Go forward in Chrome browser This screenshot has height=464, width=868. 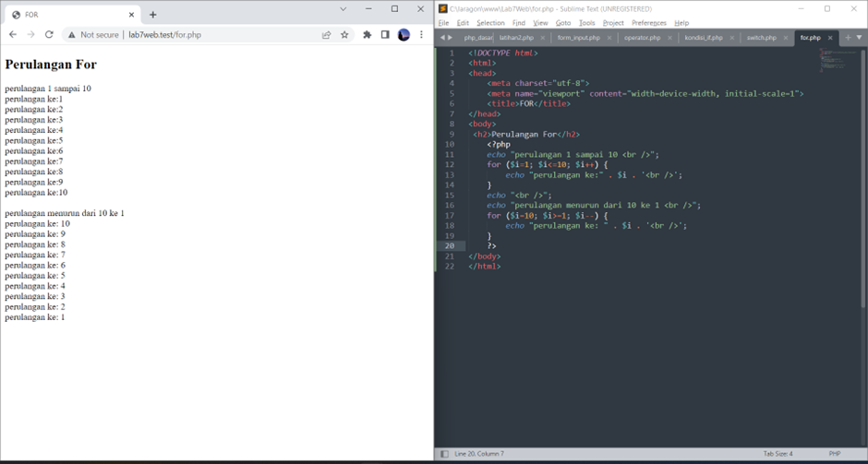click(x=31, y=34)
